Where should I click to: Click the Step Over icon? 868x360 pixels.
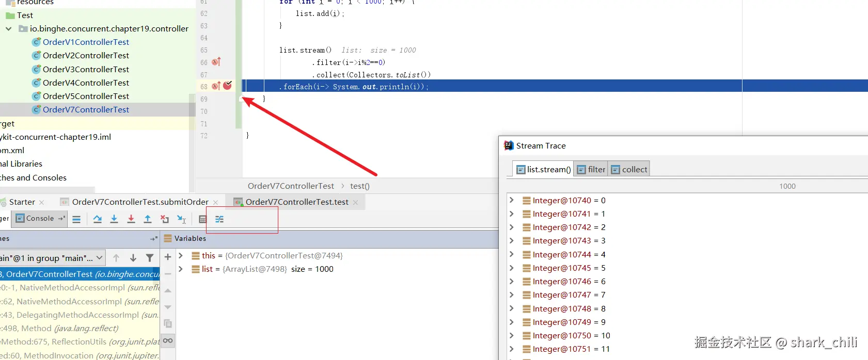coord(98,219)
